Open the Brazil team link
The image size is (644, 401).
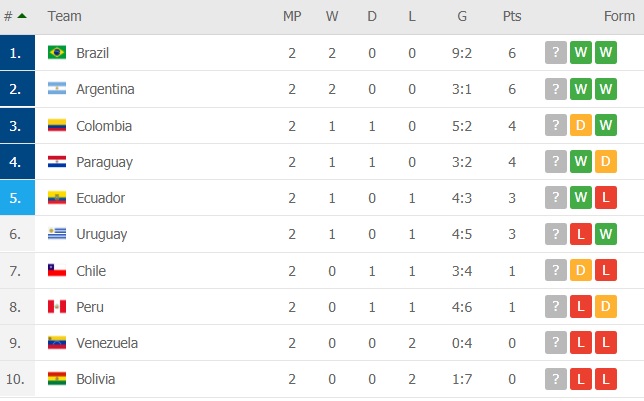93,53
